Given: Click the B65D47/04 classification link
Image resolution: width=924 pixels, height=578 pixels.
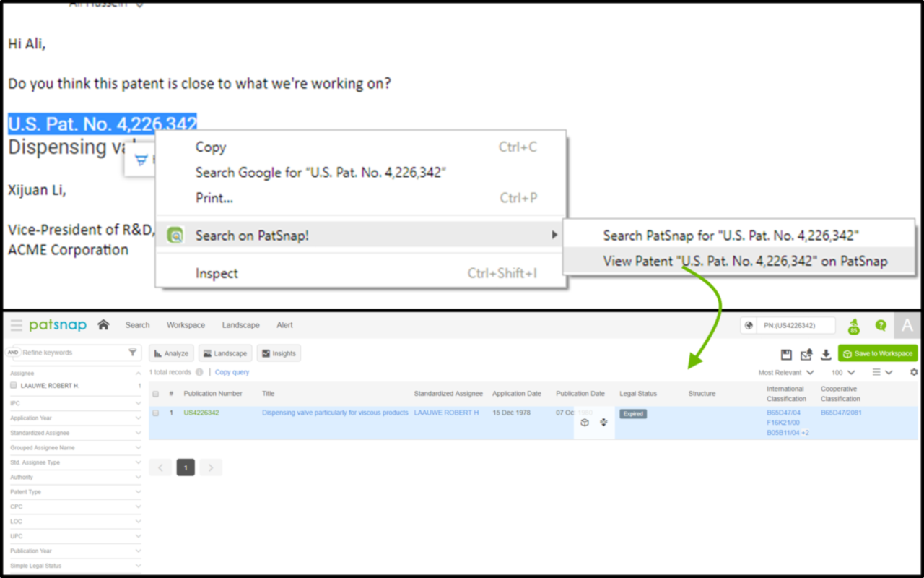Looking at the screenshot, I should [x=783, y=413].
